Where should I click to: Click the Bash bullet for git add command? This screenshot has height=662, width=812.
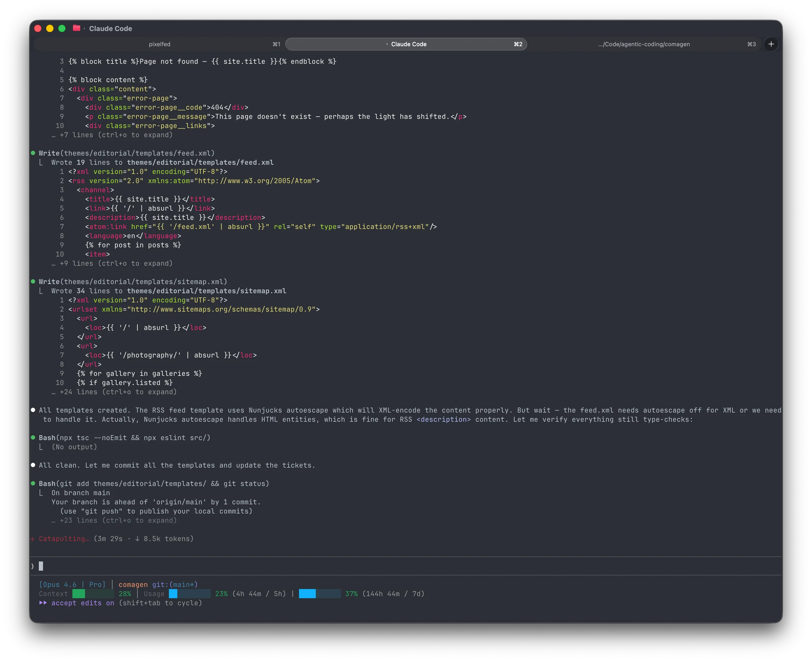coord(33,483)
